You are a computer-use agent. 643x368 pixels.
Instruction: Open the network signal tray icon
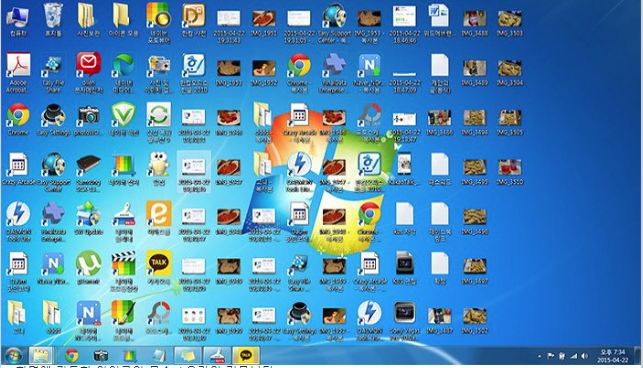(574, 356)
